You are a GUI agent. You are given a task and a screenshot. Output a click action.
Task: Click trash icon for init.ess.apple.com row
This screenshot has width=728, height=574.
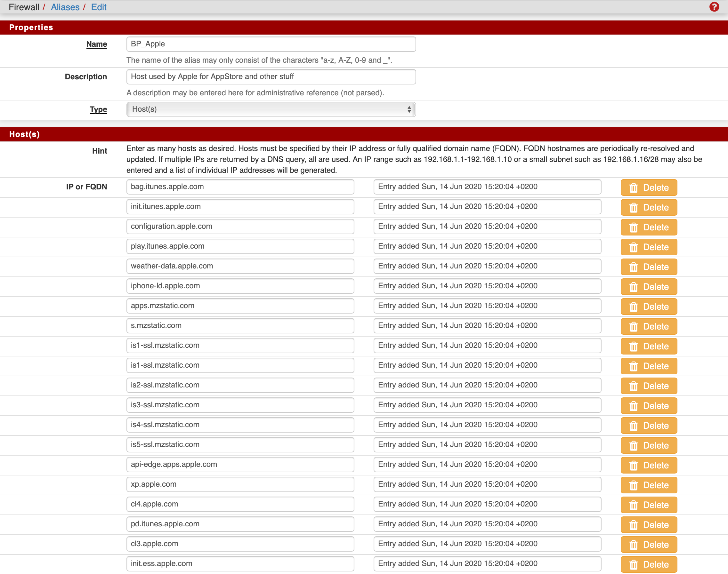tap(634, 564)
